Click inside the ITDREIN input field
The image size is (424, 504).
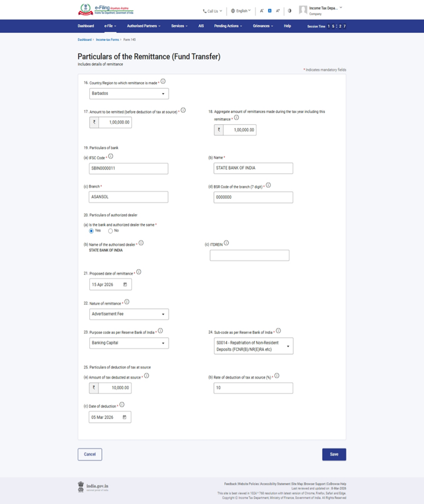[249, 255]
